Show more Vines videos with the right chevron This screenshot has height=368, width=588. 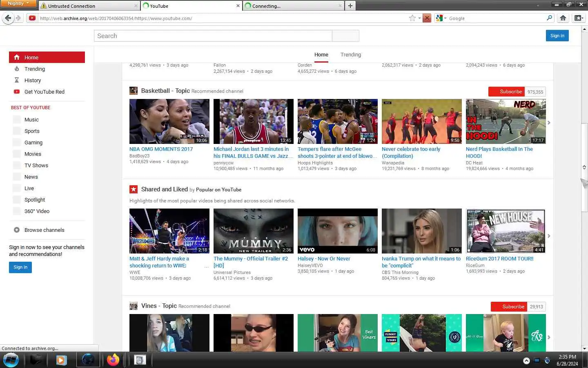click(x=549, y=337)
